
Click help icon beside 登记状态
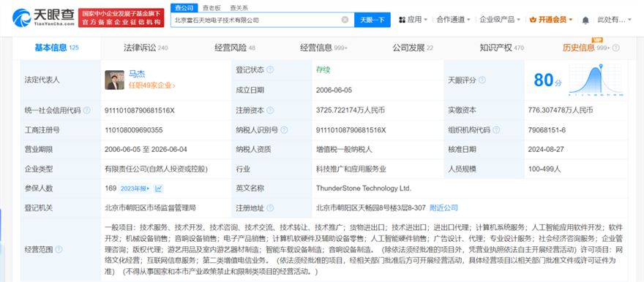[270, 69]
